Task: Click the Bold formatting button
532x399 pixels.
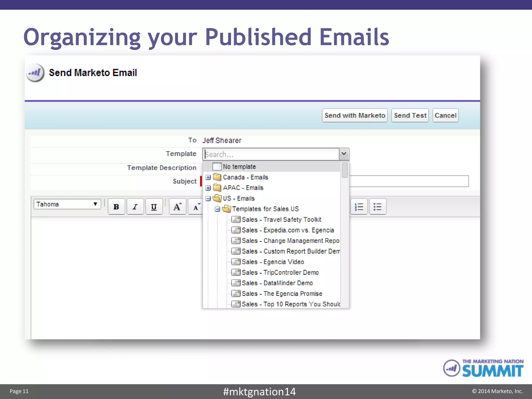Action: coord(116,207)
